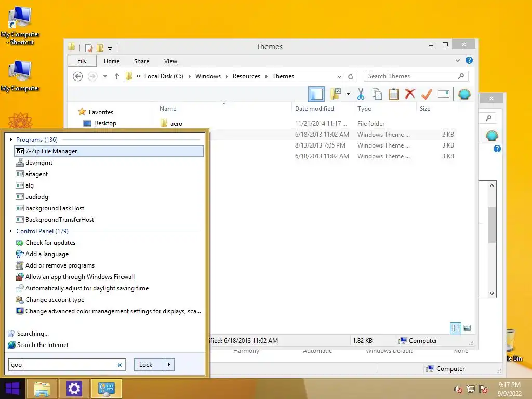Sort by the Type column header

click(385, 108)
